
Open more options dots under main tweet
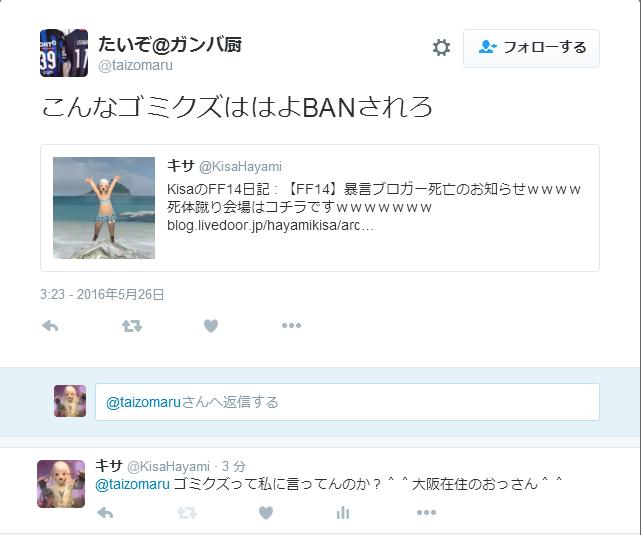[x=291, y=325]
